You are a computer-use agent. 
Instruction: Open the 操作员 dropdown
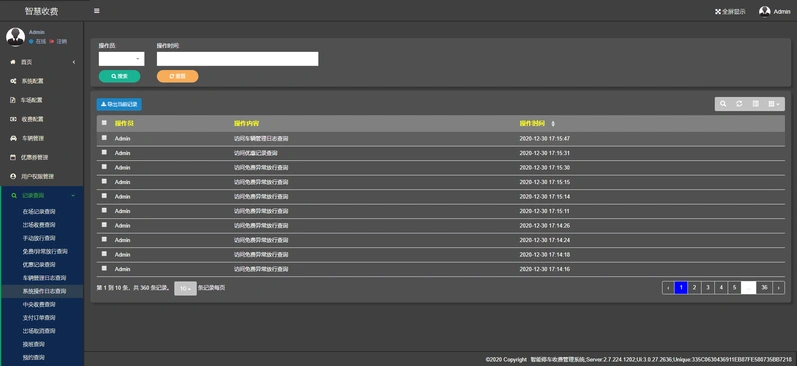pos(121,59)
